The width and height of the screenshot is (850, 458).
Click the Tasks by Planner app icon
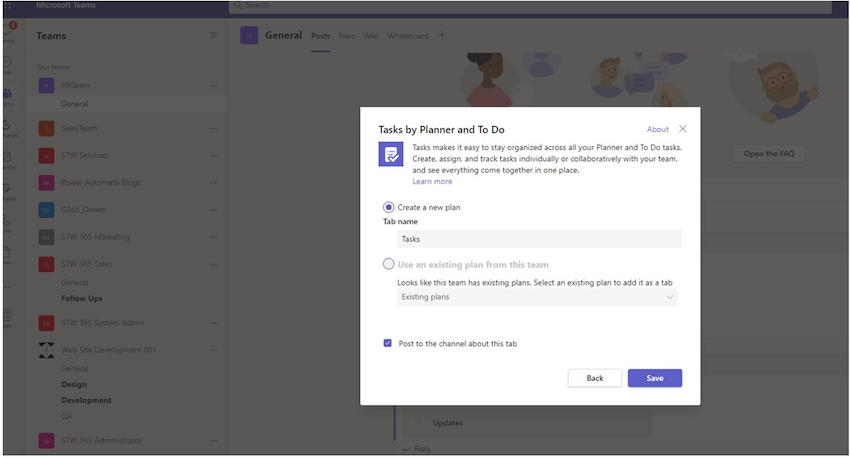point(391,154)
